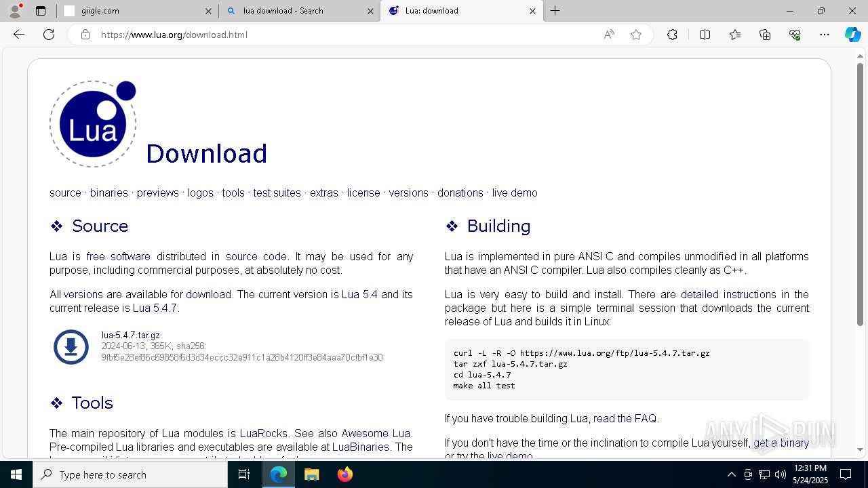The image size is (868, 488).
Task: Click the Lua 5.4 version link
Action: coord(359,294)
